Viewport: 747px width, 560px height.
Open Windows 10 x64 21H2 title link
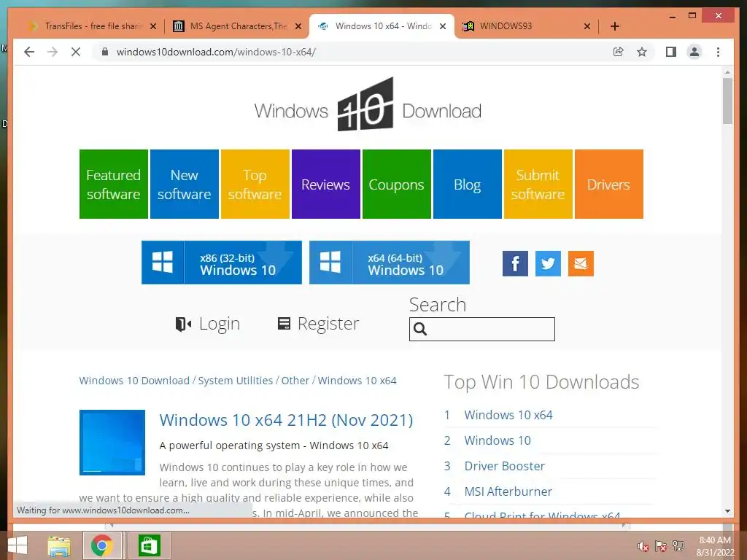[286, 420]
